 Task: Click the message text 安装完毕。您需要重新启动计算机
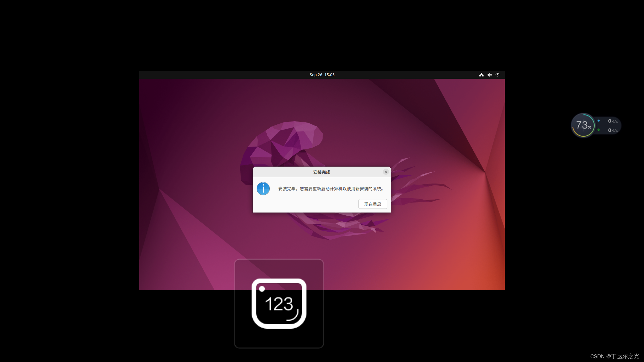click(x=331, y=189)
